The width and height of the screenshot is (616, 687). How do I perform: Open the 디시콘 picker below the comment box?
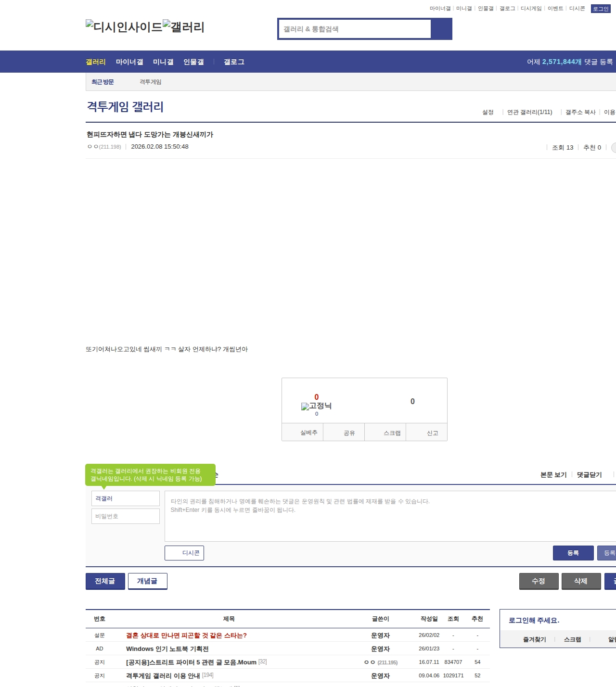184,553
